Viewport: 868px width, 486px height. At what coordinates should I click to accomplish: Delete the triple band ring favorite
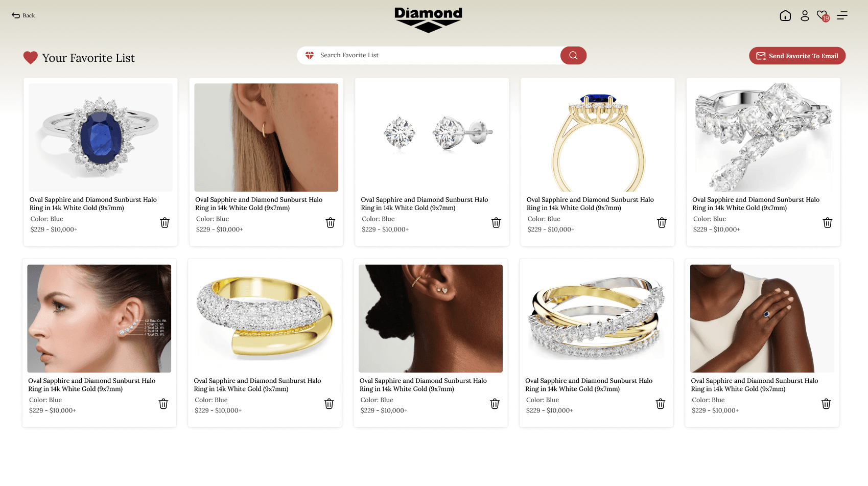pos(661,404)
